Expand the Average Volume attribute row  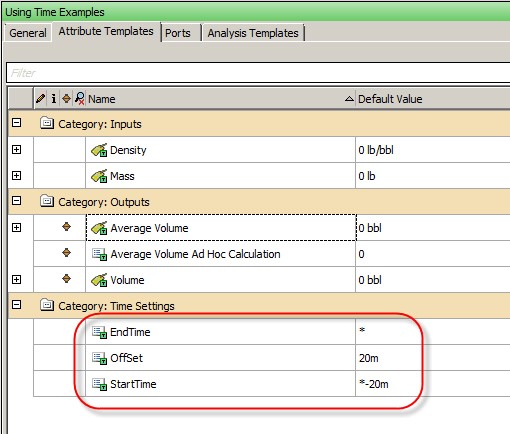[x=16, y=227]
